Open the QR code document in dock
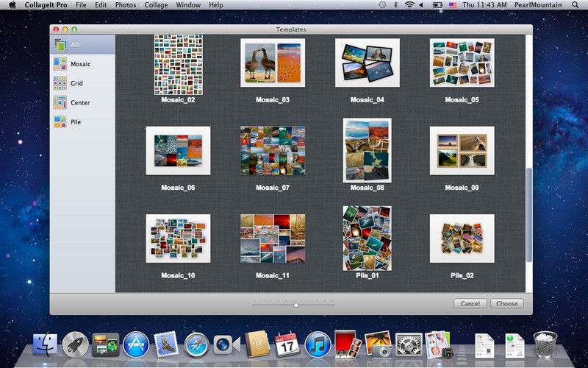The image size is (588, 368). coord(484,345)
